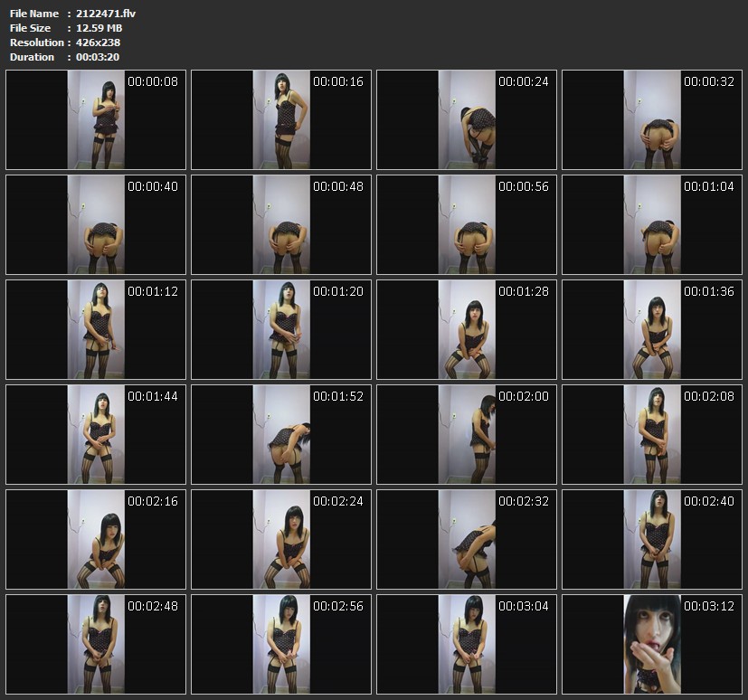Image resolution: width=748 pixels, height=700 pixels.
Task: Open the frame at 00:02:16
Action: tap(96, 540)
